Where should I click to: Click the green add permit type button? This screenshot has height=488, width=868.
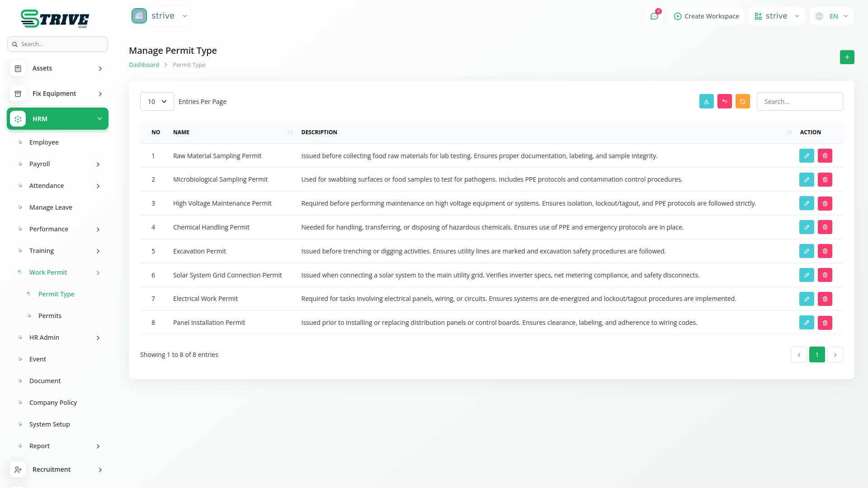click(847, 57)
